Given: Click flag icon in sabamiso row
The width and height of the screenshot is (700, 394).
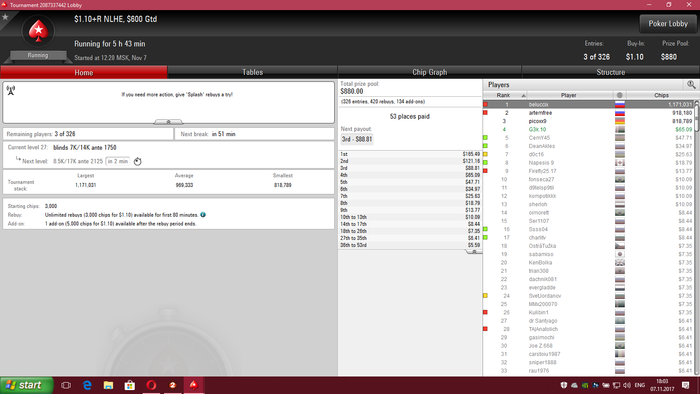Looking at the screenshot, I should (620, 254).
